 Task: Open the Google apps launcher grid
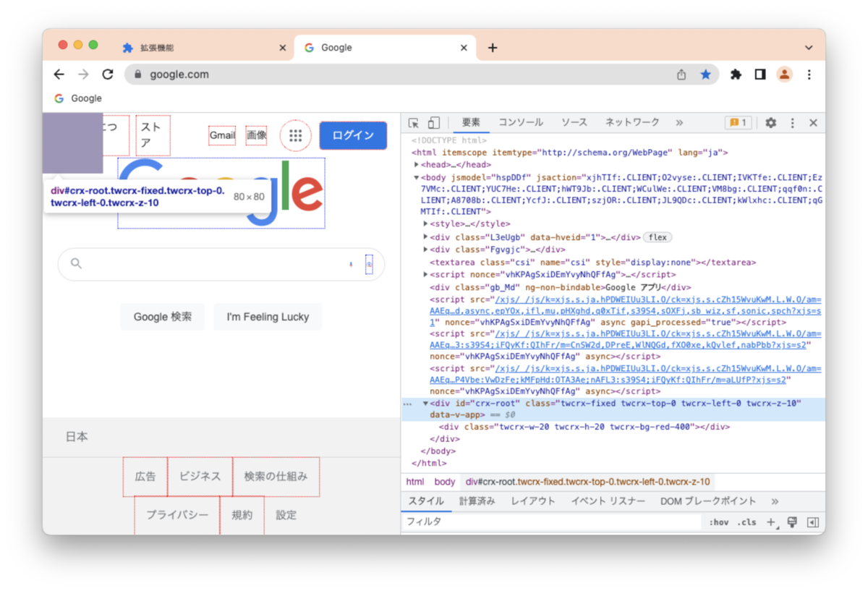[x=295, y=135]
